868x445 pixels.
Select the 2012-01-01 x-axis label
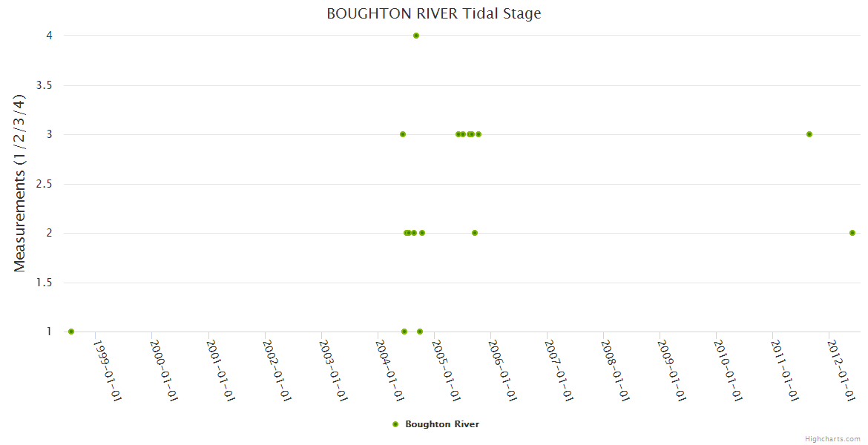pyautogui.click(x=842, y=371)
